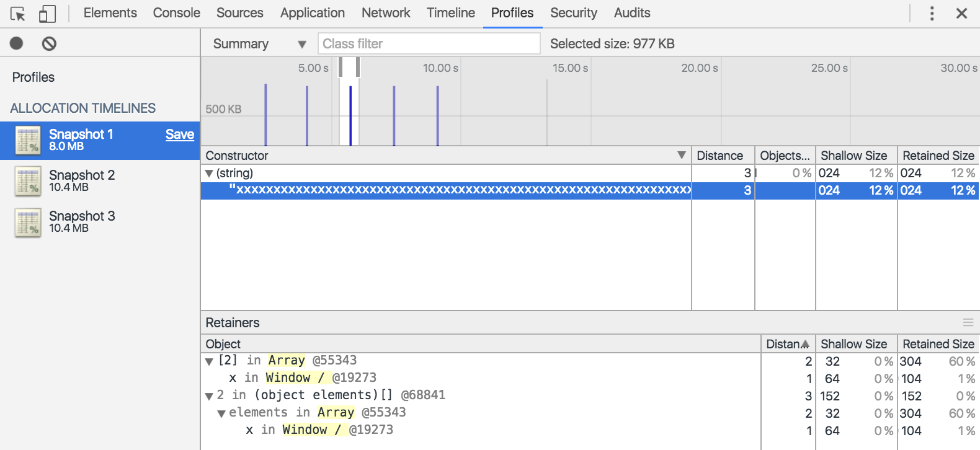
Task: Open the Console tab
Action: (176, 13)
